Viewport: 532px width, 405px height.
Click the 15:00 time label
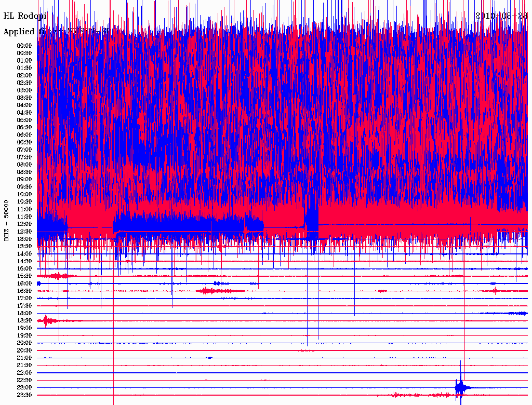pos(24,268)
